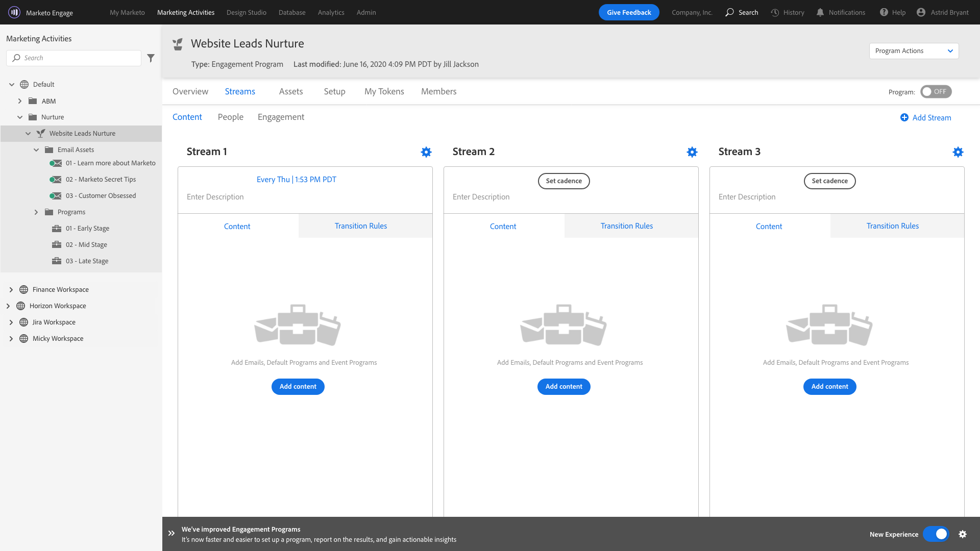The image size is (980, 551).
Task: Click the Stream 3 settings gear icon
Action: pyautogui.click(x=958, y=152)
